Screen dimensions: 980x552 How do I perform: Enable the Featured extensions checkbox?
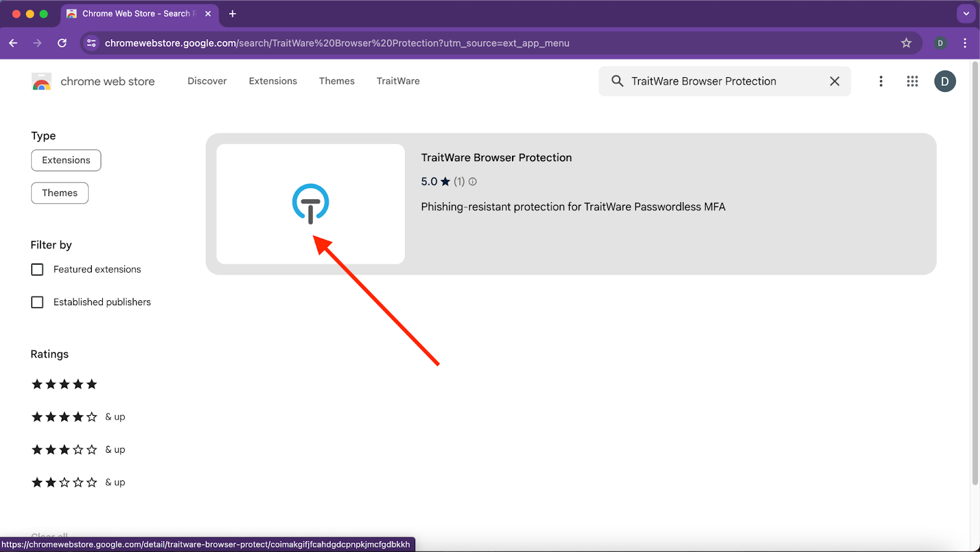tap(37, 270)
